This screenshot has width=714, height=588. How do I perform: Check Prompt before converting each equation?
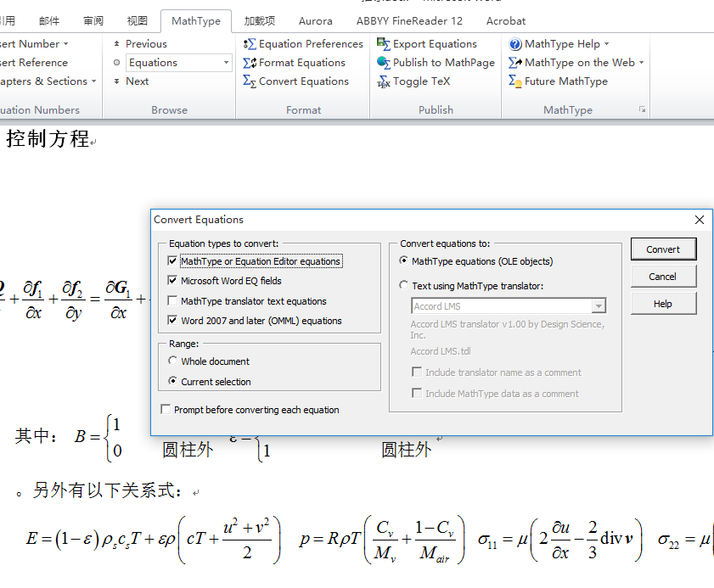(166, 410)
